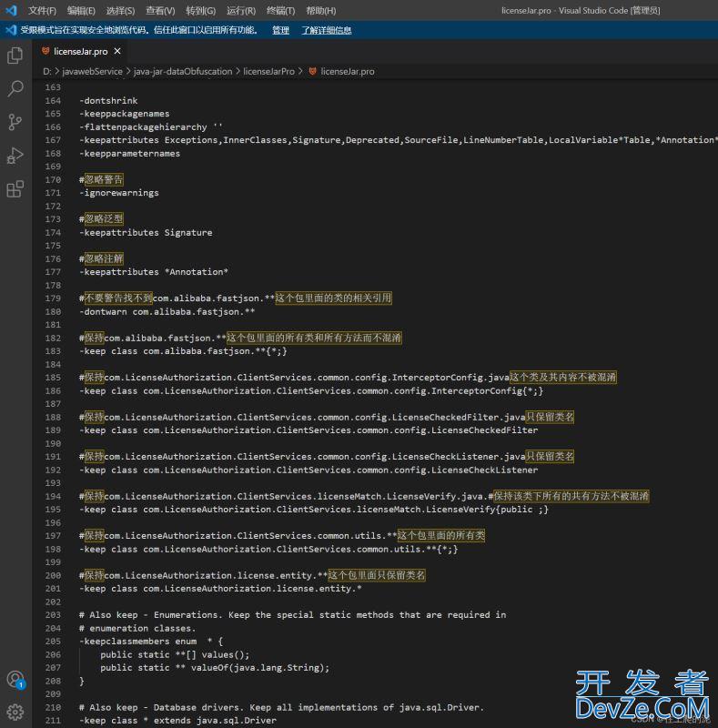Image resolution: width=718 pixels, height=728 pixels.
Task: Click the -dontshrink line
Action: [x=108, y=101]
